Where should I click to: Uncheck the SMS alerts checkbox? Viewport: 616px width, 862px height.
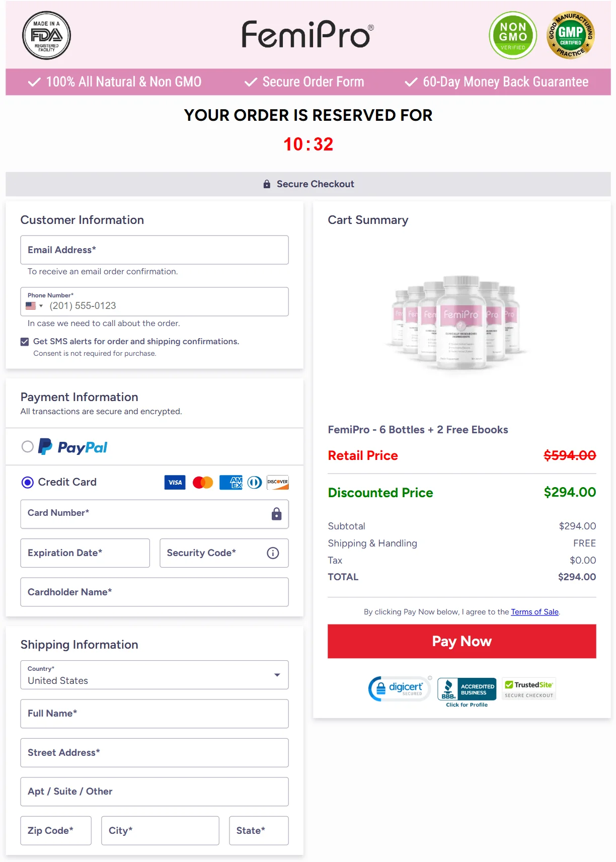[25, 342]
